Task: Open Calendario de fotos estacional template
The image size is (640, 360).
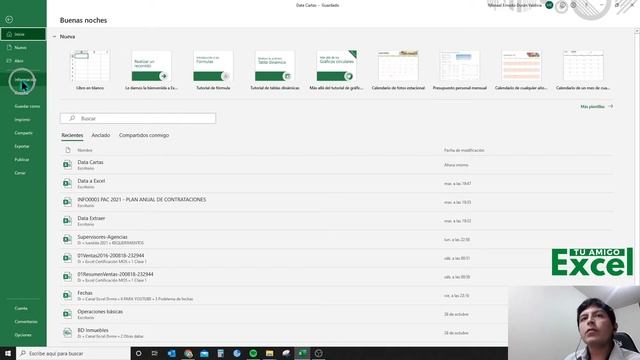Action: coord(398,70)
